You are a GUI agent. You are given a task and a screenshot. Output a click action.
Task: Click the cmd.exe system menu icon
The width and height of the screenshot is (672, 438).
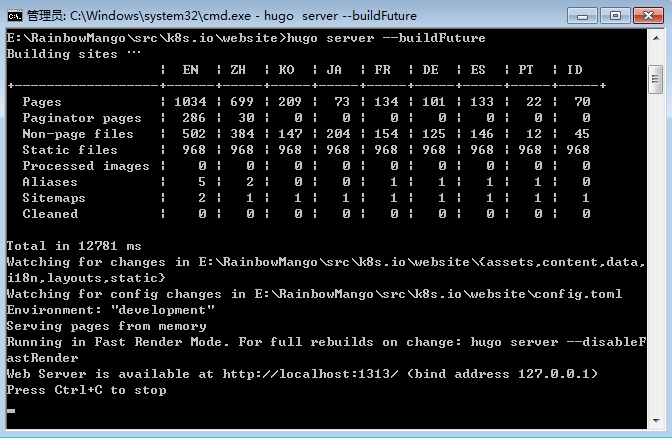pos(15,16)
